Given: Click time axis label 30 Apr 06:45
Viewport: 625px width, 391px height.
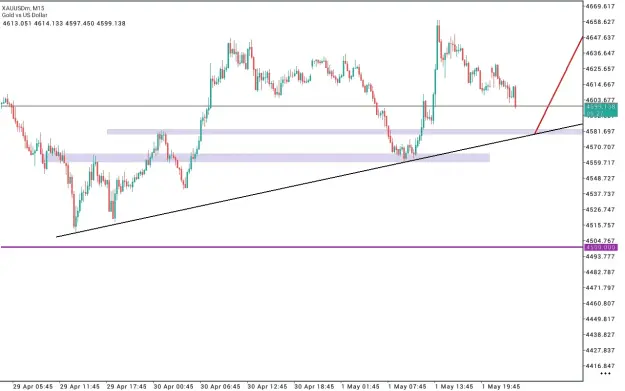Looking at the screenshot, I should (220, 387).
